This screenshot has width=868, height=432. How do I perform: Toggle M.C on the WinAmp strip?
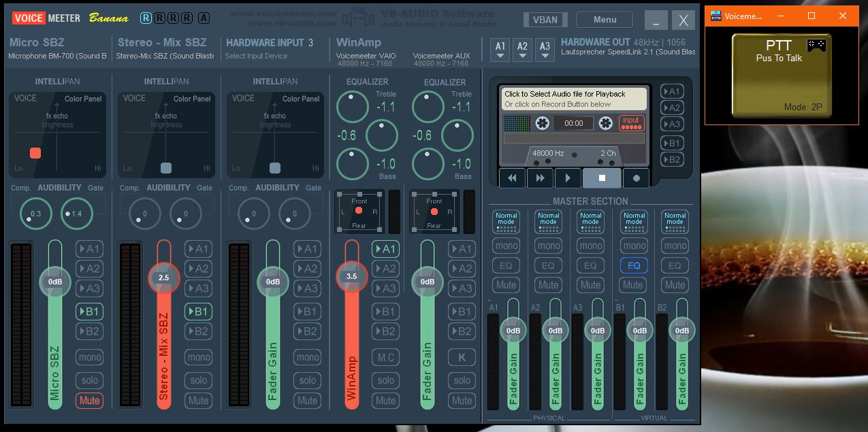pos(385,357)
